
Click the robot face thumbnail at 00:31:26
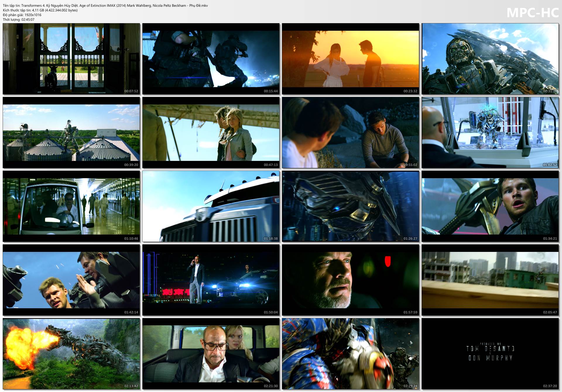[x=490, y=59]
